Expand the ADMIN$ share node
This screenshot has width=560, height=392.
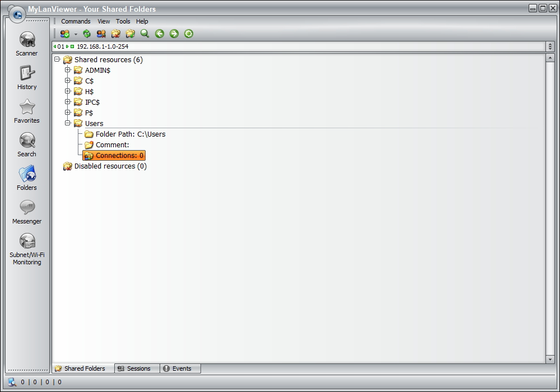[68, 69]
